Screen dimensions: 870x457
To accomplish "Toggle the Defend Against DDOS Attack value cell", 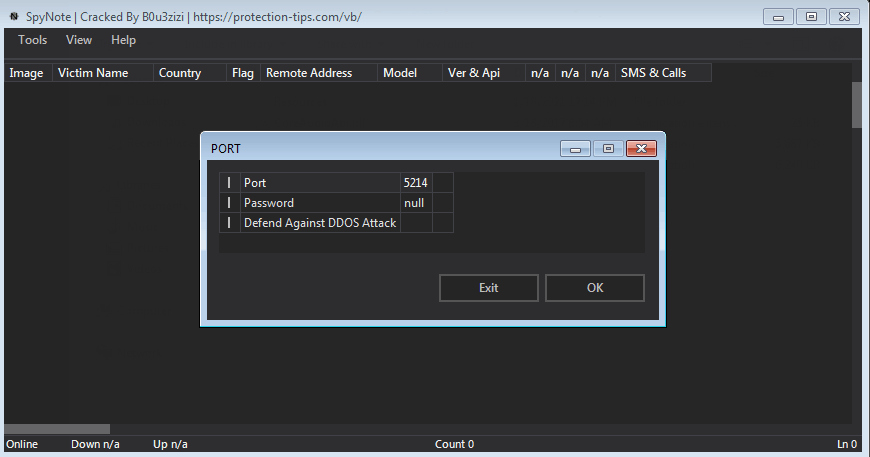I will (416, 222).
